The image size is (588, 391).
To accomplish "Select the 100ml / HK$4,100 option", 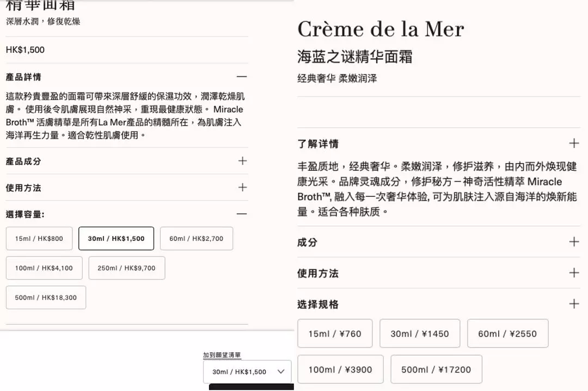I will pos(44,268).
